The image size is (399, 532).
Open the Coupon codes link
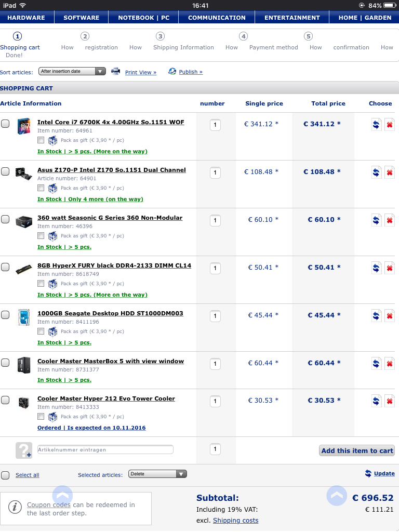click(49, 505)
